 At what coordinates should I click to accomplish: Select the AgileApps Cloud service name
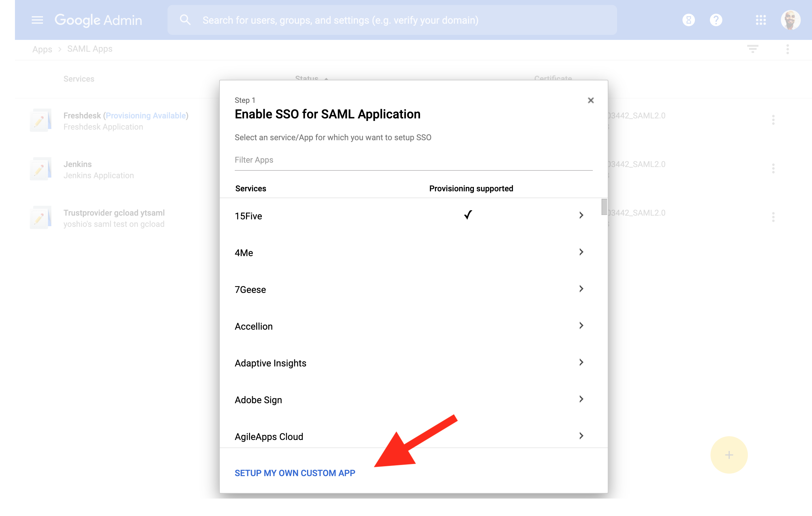click(x=269, y=437)
